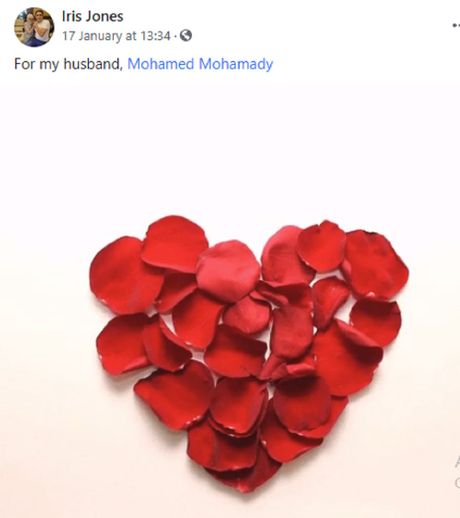Click the word "Iris" in the poster name
The width and height of the screenshot is (460, 518).
pyautogui.click(x=71, y=16)
